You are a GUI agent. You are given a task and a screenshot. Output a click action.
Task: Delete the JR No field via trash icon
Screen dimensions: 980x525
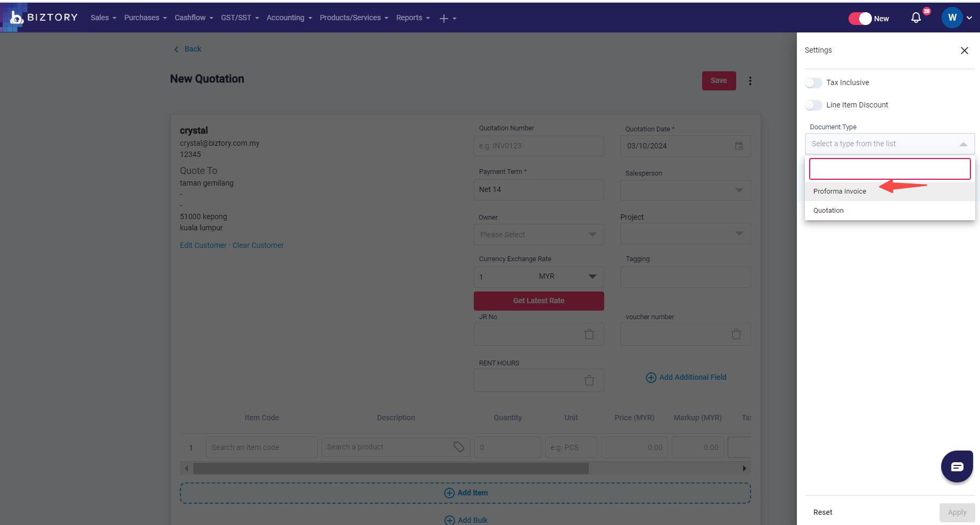(x=589, y=334)
